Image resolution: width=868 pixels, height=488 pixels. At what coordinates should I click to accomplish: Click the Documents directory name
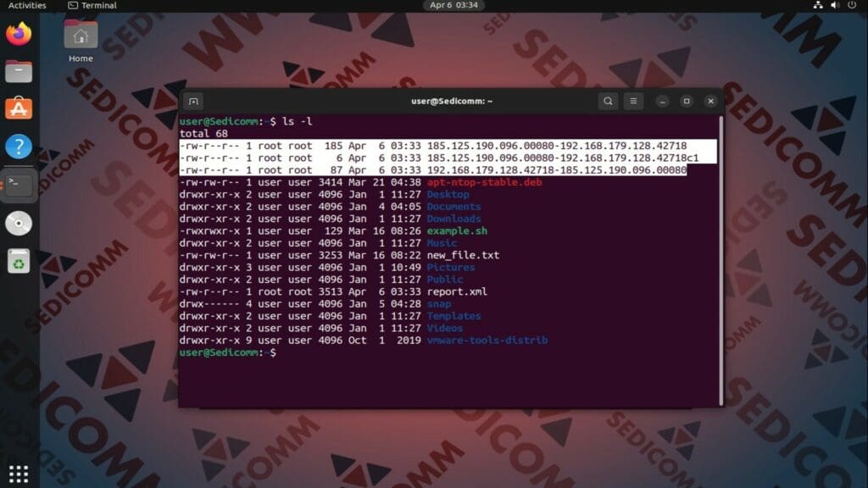454,207
